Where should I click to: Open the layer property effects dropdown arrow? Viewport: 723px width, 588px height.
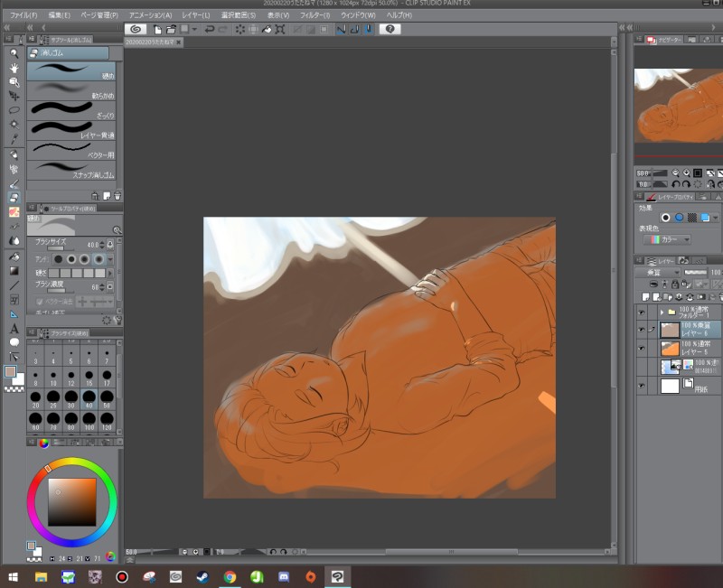716,218
